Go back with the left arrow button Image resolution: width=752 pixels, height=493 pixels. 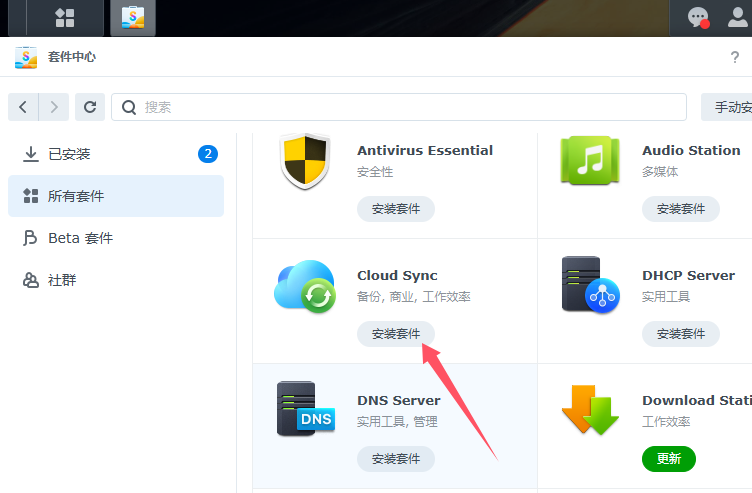tap(23, 107)
